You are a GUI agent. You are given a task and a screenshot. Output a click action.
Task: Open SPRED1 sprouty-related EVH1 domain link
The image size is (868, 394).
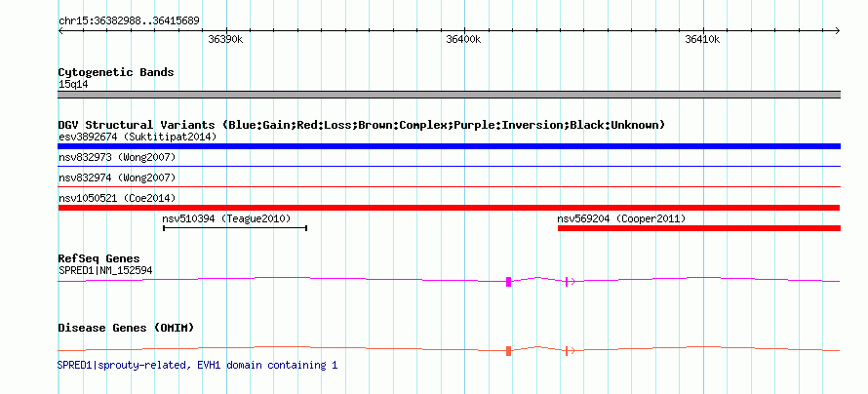(197, 365)
